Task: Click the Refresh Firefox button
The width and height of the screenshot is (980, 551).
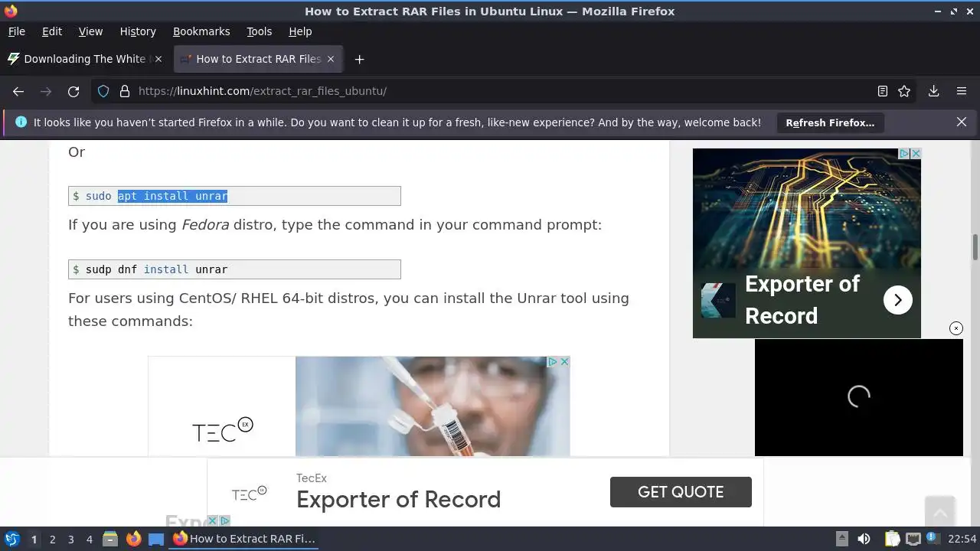Action: [830, 122]
